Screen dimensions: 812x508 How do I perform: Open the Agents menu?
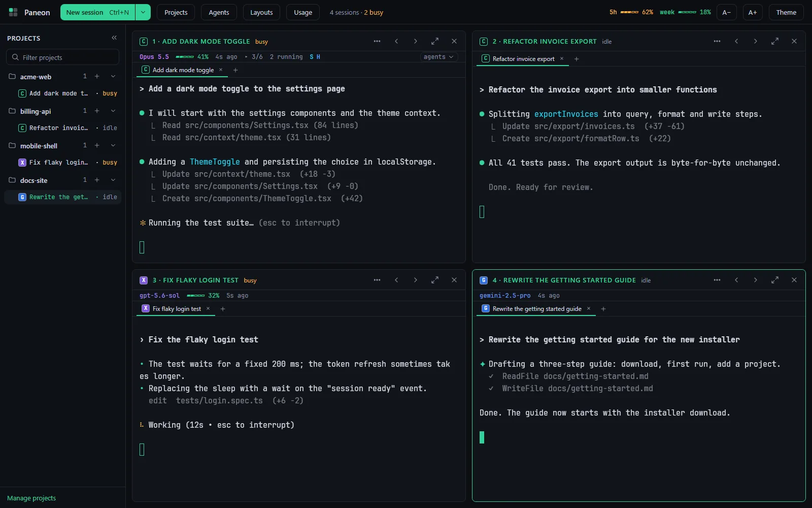[219, 12]
